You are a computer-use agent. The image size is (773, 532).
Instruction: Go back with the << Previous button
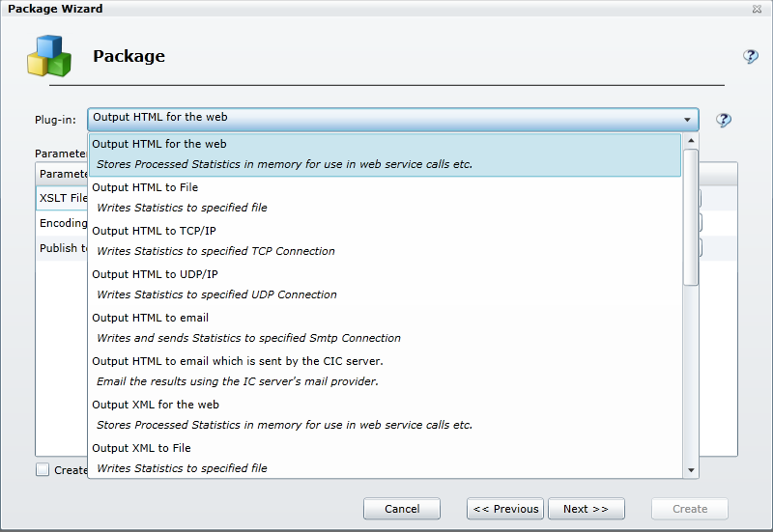tap(504, 509)
